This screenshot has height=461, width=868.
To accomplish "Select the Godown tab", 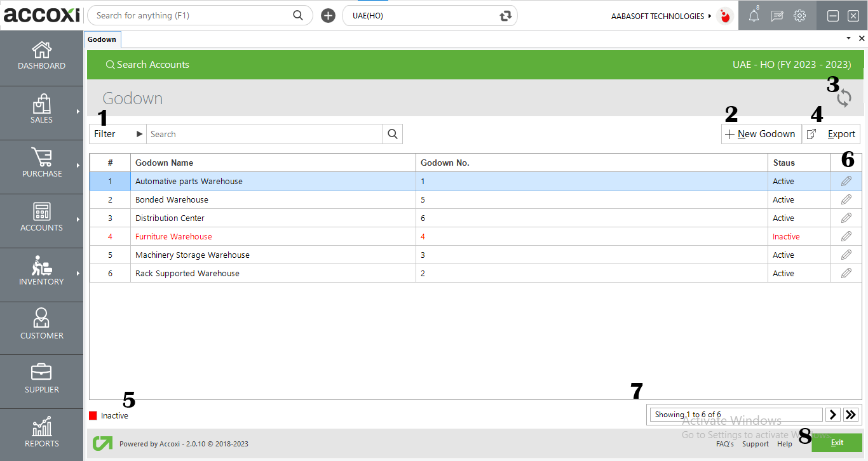I will click(102, 39).
